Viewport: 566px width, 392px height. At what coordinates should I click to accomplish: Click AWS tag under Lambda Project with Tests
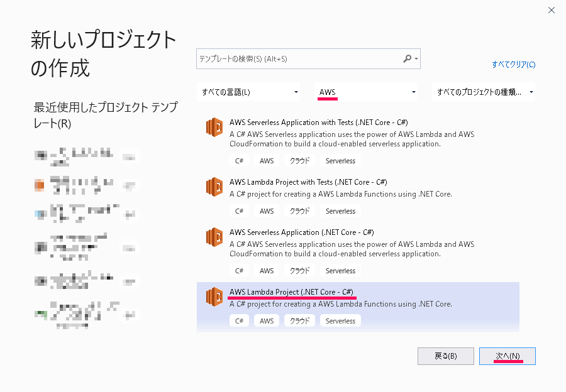267,211
